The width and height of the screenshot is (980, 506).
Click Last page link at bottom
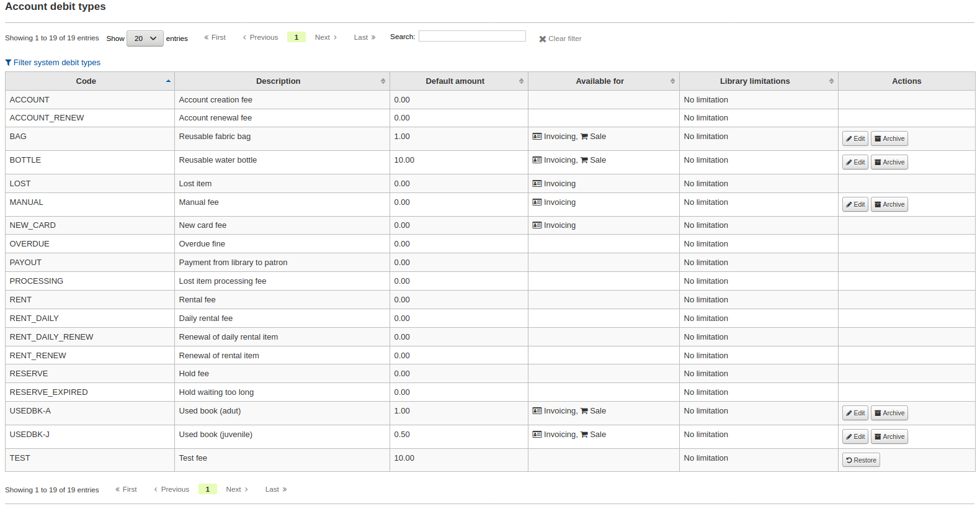[276, 490]
